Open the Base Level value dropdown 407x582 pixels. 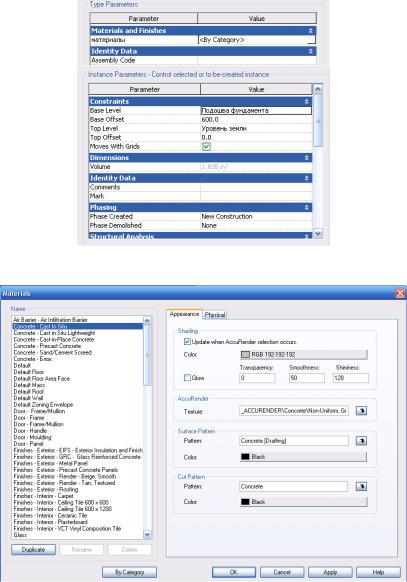pyautogui.click(x=256, y=111)
